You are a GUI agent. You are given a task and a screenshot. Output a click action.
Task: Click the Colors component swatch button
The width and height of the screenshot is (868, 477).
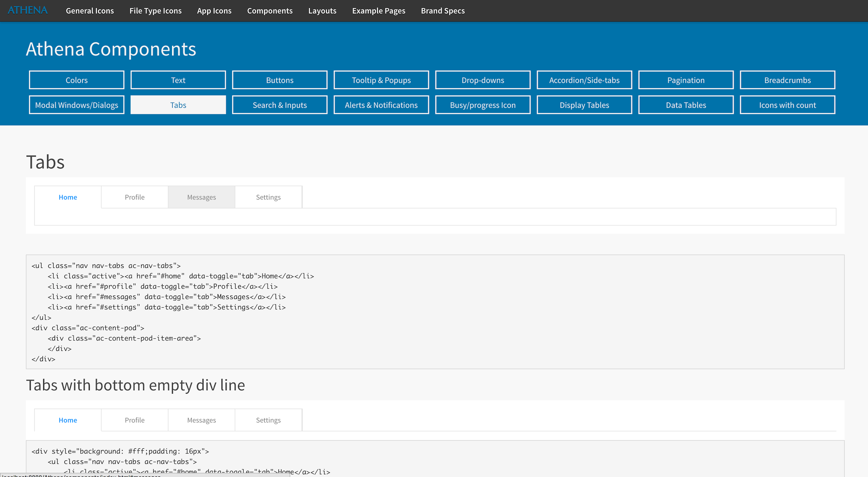coord(76,79)
